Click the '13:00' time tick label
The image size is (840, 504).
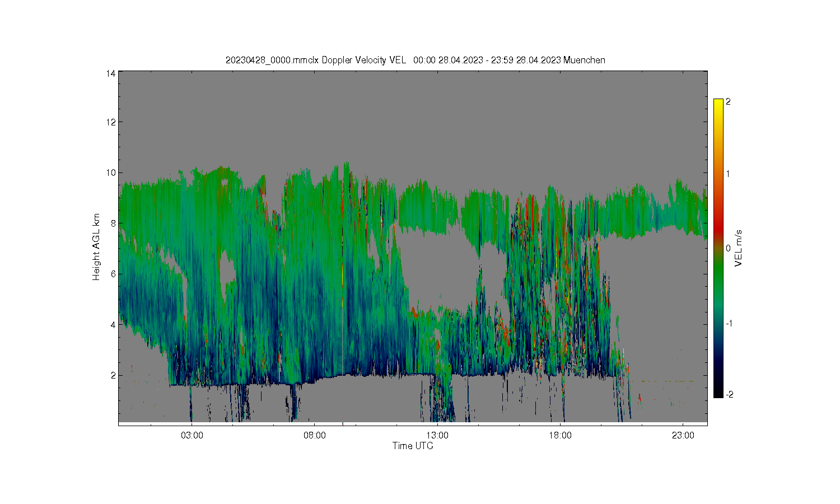point(437,436)
